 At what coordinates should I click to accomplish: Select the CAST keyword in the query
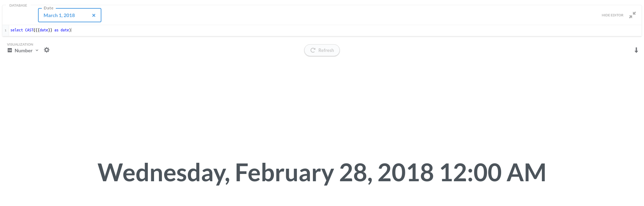(29, 30)
